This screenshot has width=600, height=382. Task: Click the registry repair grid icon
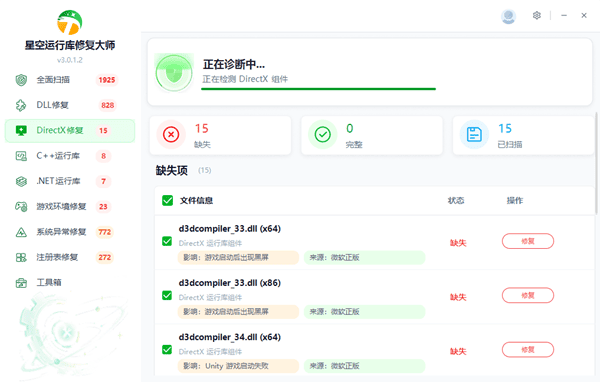pos(21,257)
